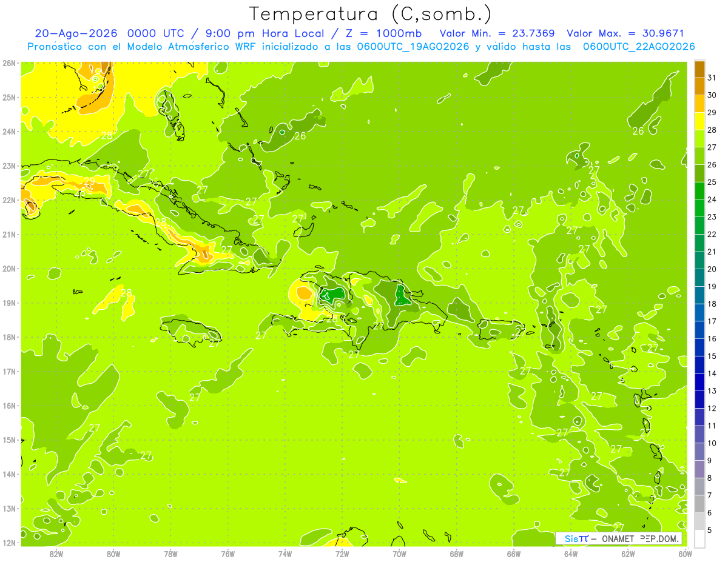This screenshot has height=562, width=728.
Task: Click the "16N" latitude axis label
Action: [9, 406]
